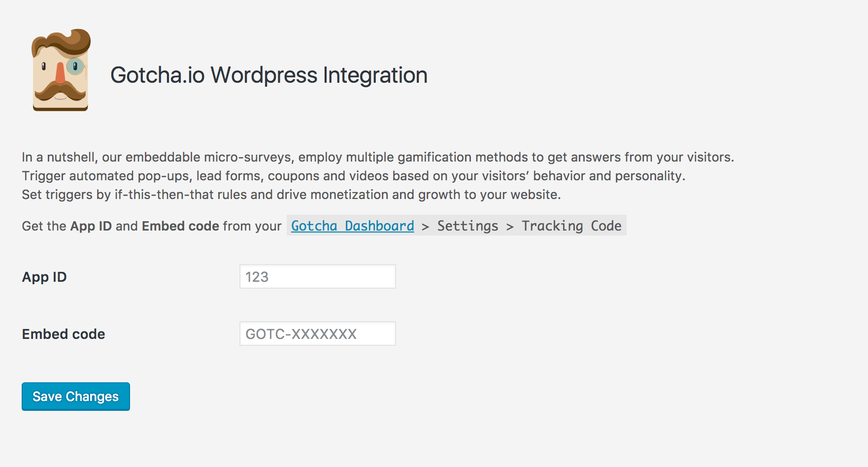The image size is (868, 467).
Task: Click the bold 'Embed code' instruction text
Action: click(x=180, y=226)
